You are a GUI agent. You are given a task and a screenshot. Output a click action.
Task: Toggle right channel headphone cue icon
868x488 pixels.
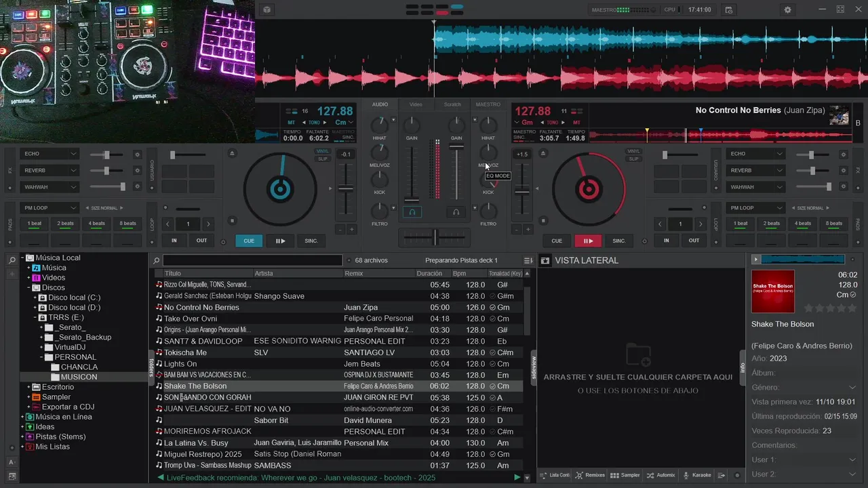(x=456, y=212)
